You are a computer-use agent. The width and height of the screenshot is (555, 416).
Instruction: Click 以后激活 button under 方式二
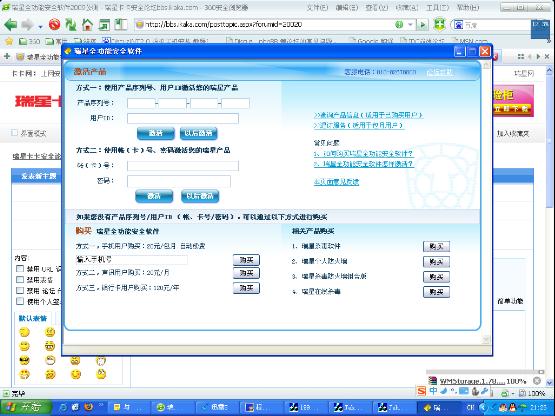200,196
